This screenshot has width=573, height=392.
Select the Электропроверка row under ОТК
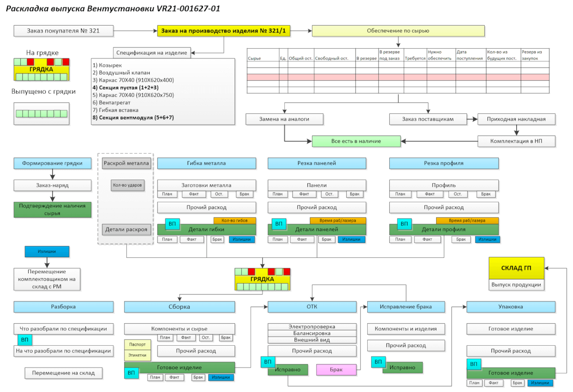coord(312,327)
